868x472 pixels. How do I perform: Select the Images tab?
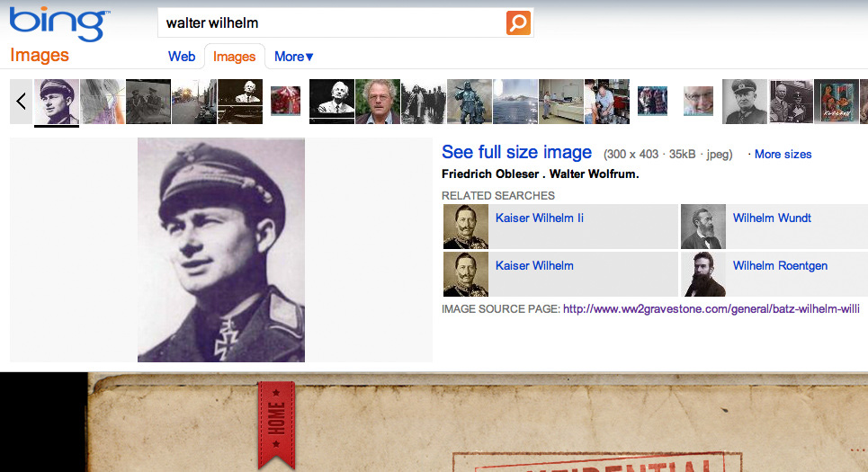click(234, 57)
